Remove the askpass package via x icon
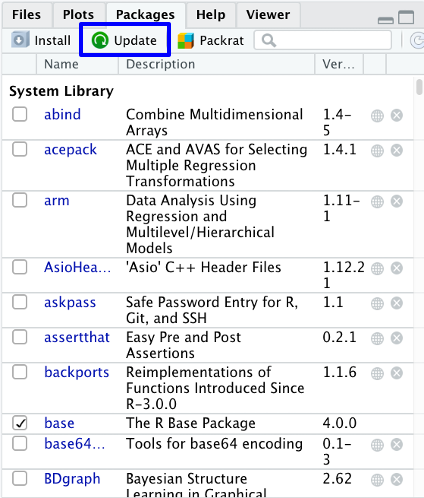424x498 pixels. pyautogui.click(x=397, y=303)
